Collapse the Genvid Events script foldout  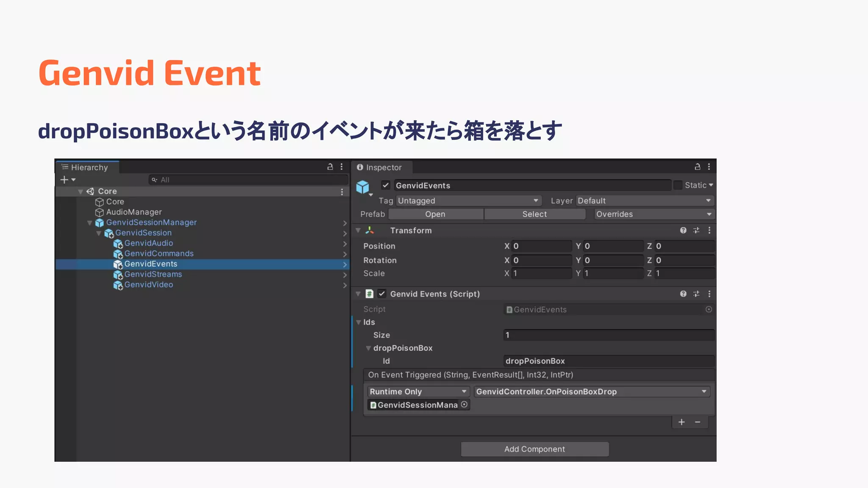coord(358,294)
